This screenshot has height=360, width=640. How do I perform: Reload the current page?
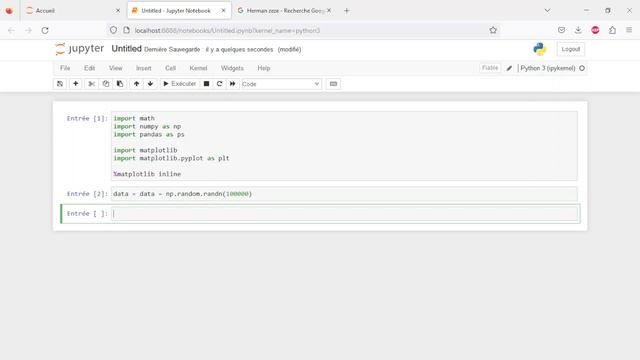[x=45, y=30]
